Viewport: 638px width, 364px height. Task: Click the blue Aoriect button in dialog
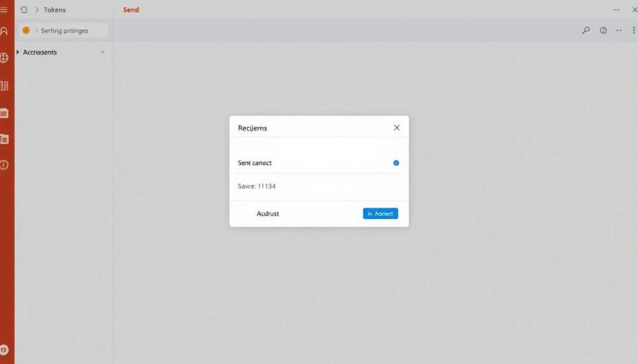381,213
